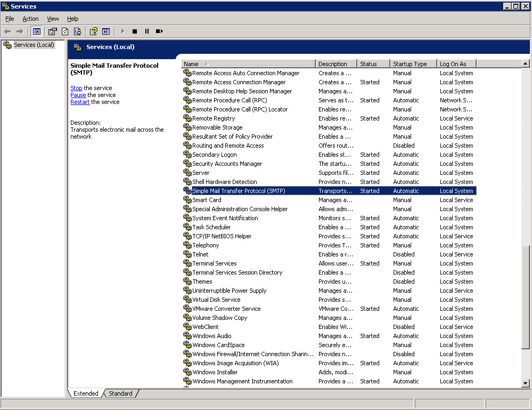Click the gear icon beside Remote Registry
The width and height of the screenshot is (532, 410).
pyautogui.click(x=187, y=118)
